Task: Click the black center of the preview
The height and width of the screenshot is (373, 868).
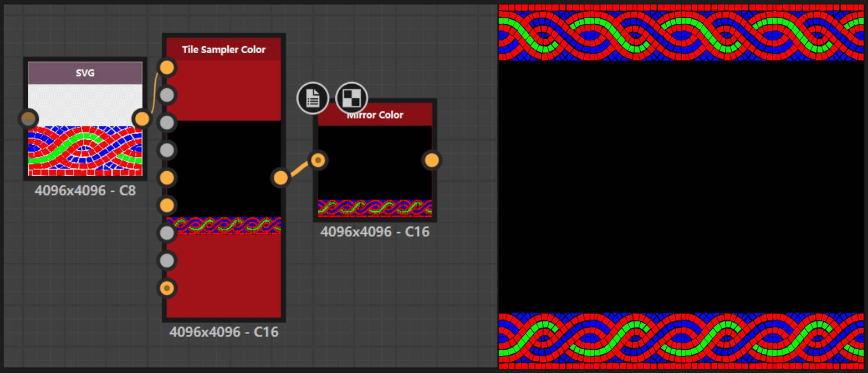Action: click(x=681, y=186)
